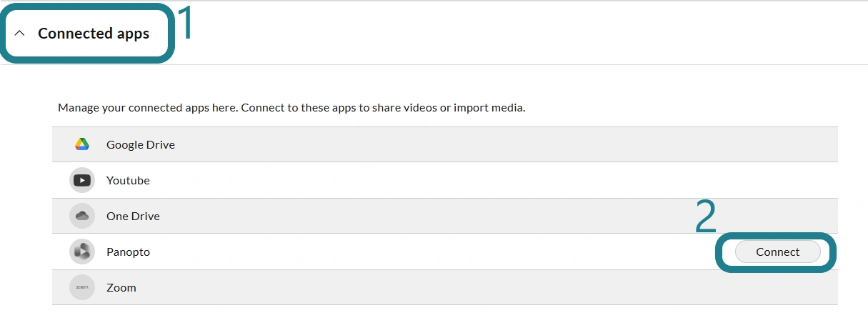Click the Panopto logo icon

(x=82, y=252)
